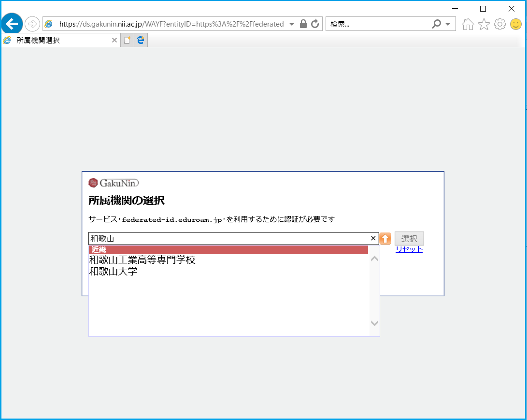Click the list scrollbar up arrow
Screen dimensions: 527x420
[374, 259]
